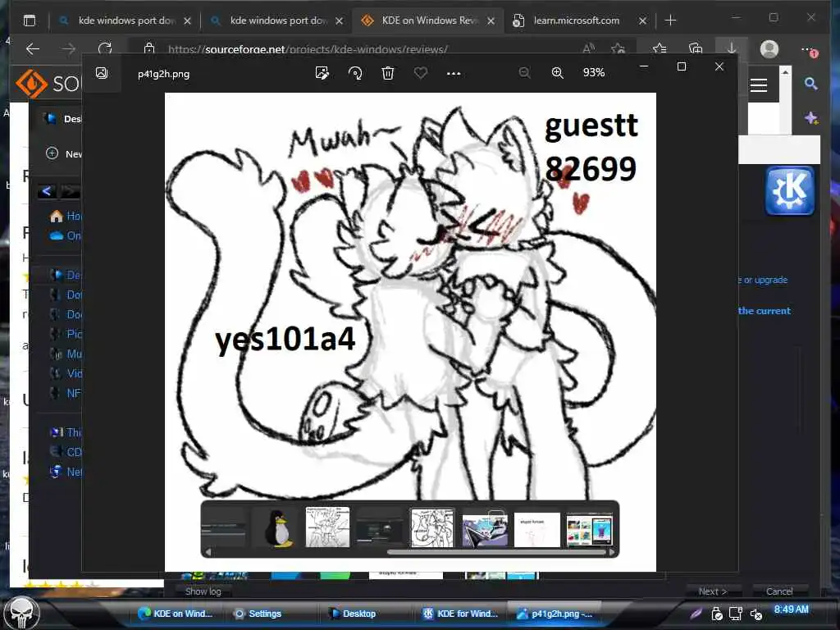The width and height of the screenshot is (840, 630).
Task: Open SourceForge hamburger menu
Action: click(x=759, y=85)
